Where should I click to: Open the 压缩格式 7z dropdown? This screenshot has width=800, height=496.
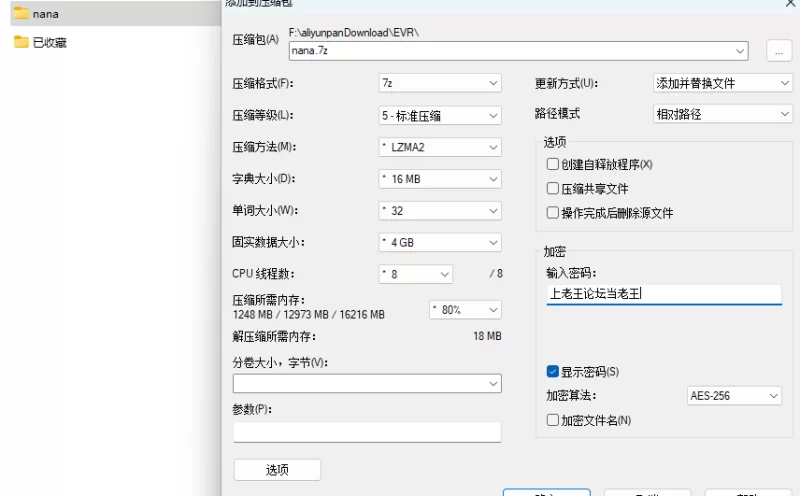click(439, 83)
